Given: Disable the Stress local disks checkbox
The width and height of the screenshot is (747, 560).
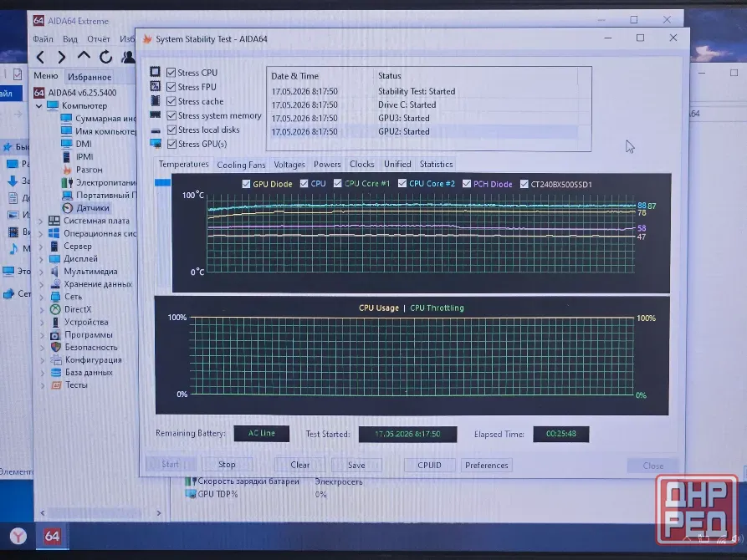Looking at the screenshot, I should [171, 130].
